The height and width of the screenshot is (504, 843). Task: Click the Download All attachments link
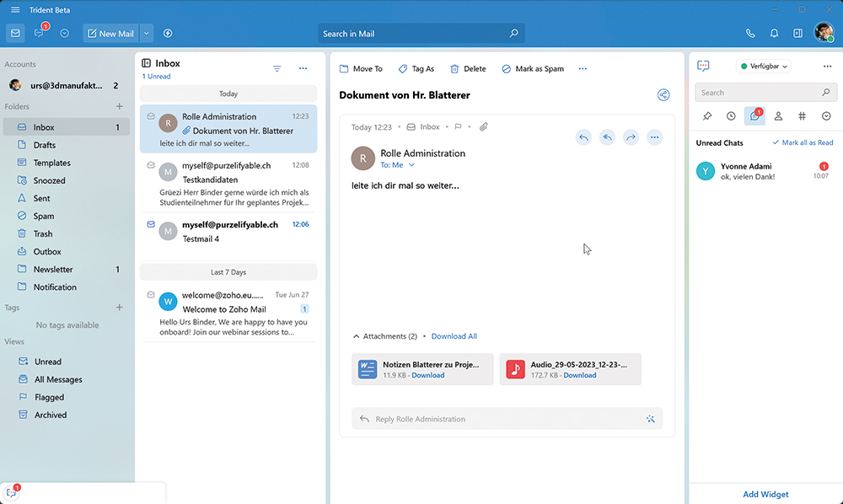[x=454, y=335]
